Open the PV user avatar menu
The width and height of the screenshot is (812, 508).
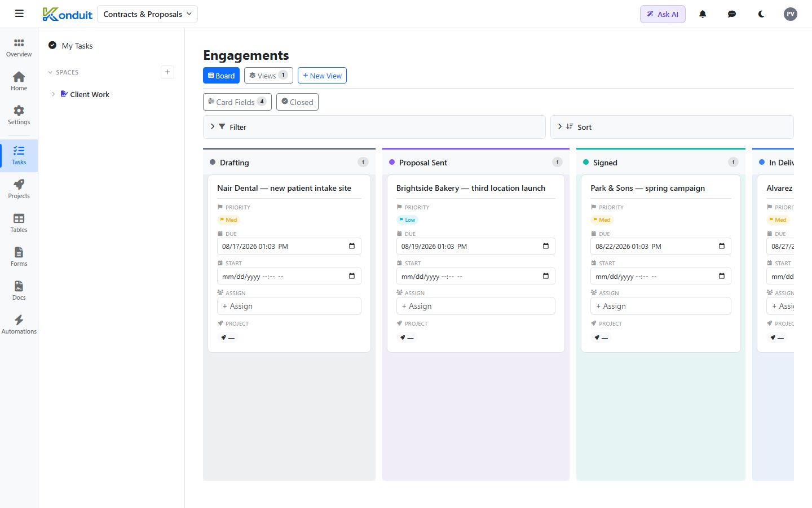791,14
